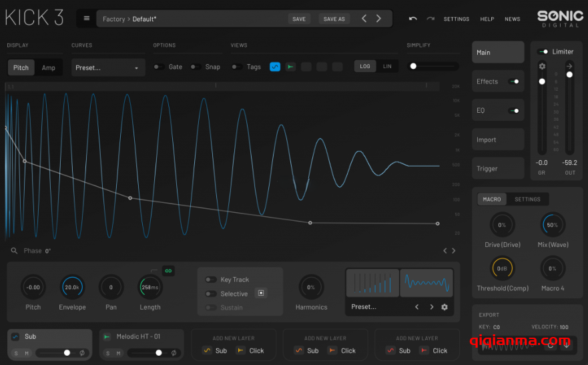This screenshot has height=365, width=588.
Task: Open the hamburger menu beside the preset name
Action: click(86, 19)
